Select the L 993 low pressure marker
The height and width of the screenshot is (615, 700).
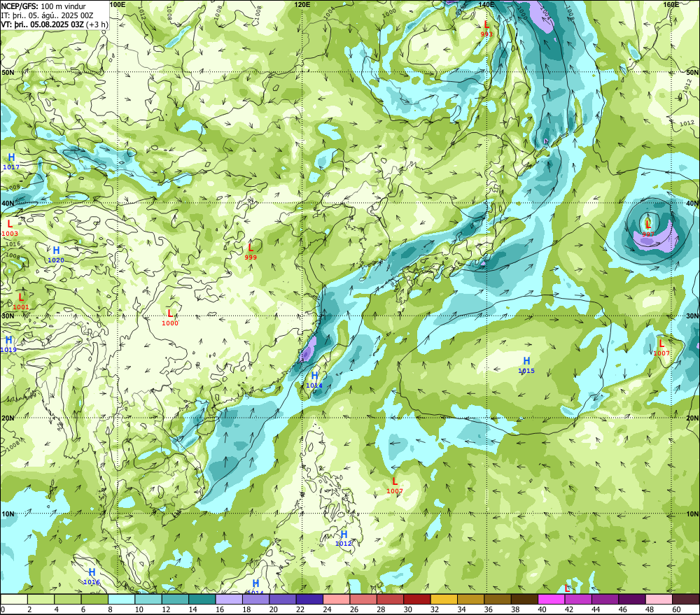(x=486, y=29)
